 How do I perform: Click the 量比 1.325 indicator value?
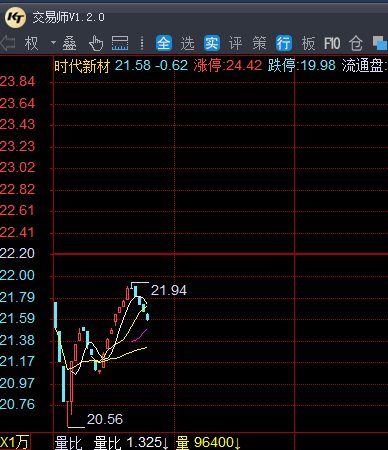131,443
